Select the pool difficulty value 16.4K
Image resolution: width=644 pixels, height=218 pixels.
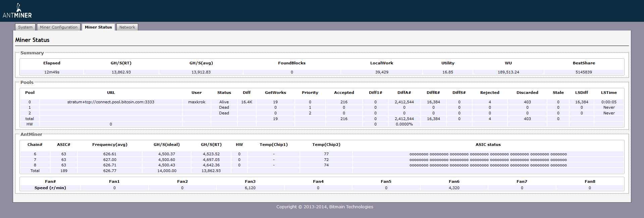247,102
